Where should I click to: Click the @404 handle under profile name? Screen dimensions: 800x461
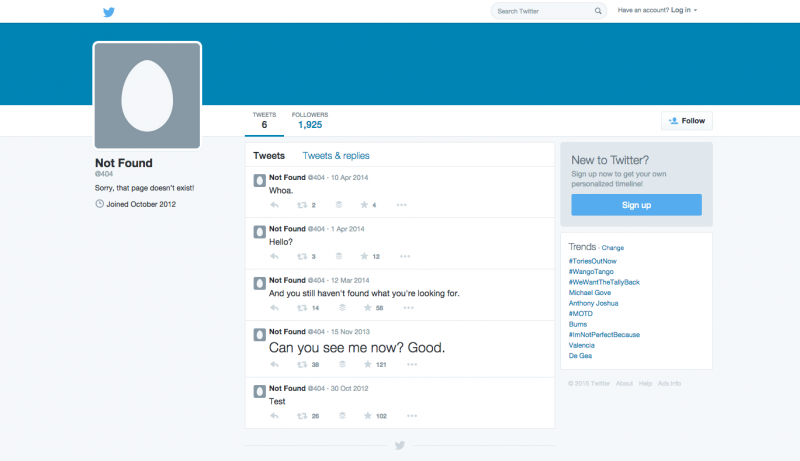coord(104,174)
